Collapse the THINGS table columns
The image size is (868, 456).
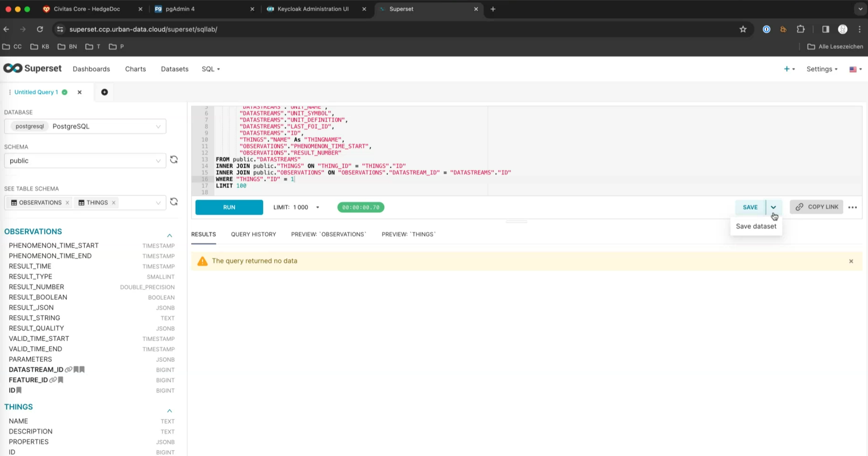[x=170, y=411]
